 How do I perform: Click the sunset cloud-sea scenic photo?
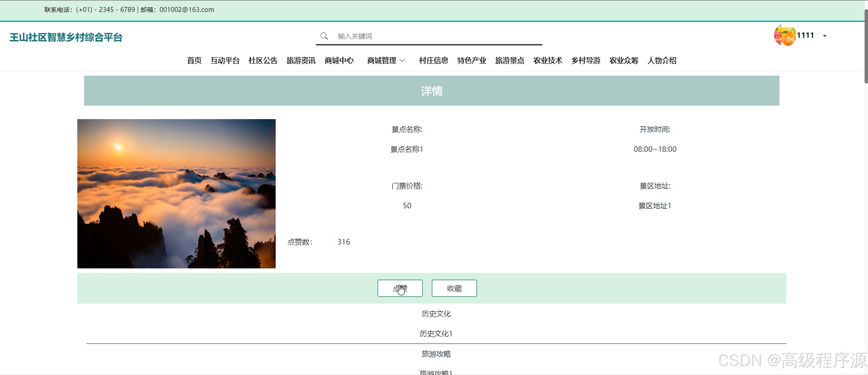pyautogui.click(x=176, y=194)
